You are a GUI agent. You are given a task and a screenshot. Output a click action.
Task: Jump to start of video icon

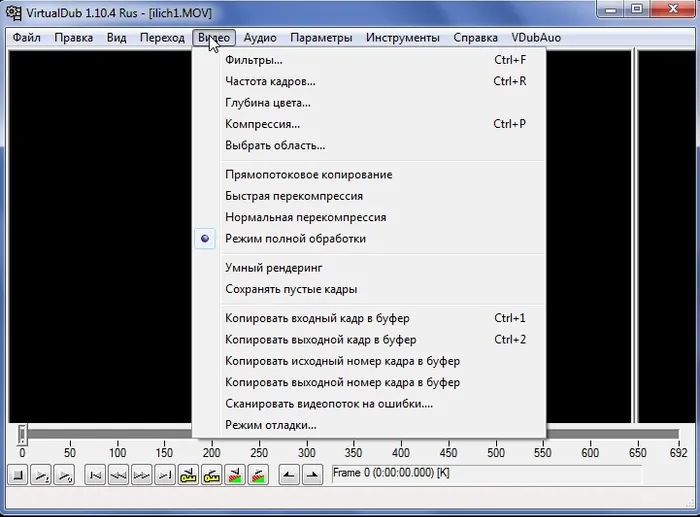coord(95,475)
